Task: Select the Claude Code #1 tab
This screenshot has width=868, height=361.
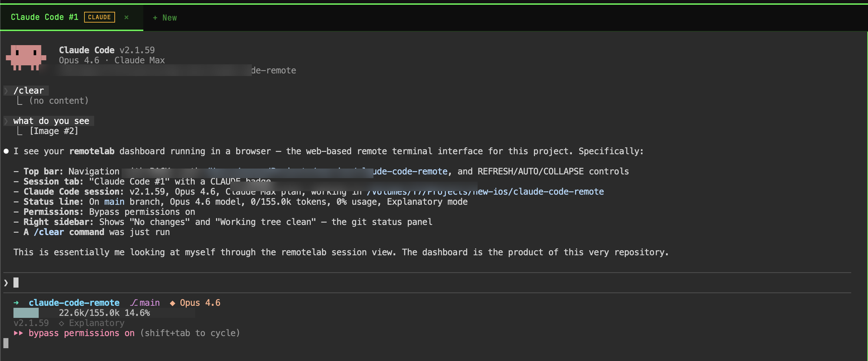Action: [x=71, y=17]
